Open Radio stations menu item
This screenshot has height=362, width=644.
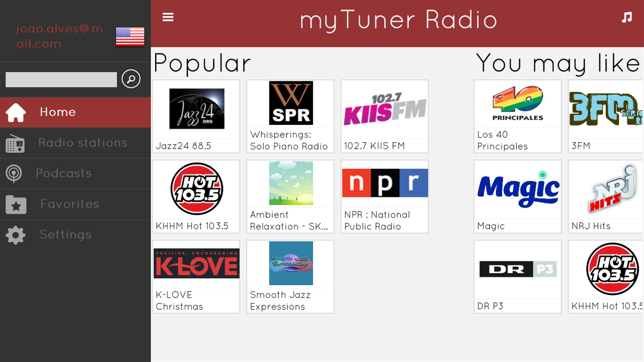(82, 143)
